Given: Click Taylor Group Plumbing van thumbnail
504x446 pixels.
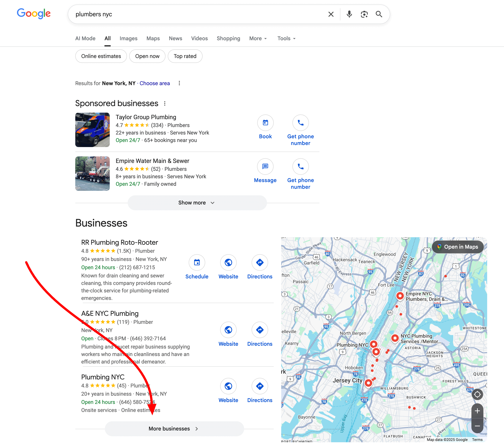Looking at the screenshot, I should click(92, 130).
